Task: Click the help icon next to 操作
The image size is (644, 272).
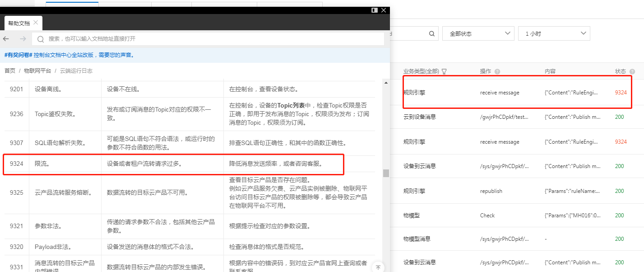Action: click(497, 71)
